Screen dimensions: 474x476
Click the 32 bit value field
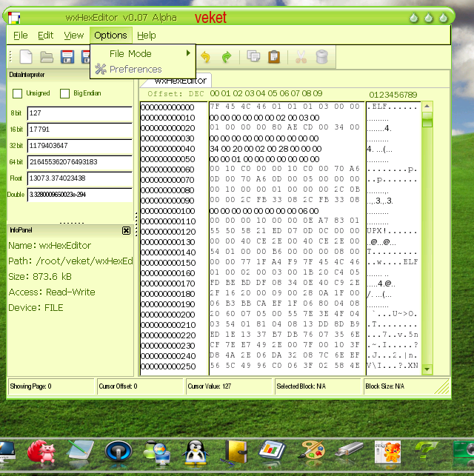[x=79, y=146]
